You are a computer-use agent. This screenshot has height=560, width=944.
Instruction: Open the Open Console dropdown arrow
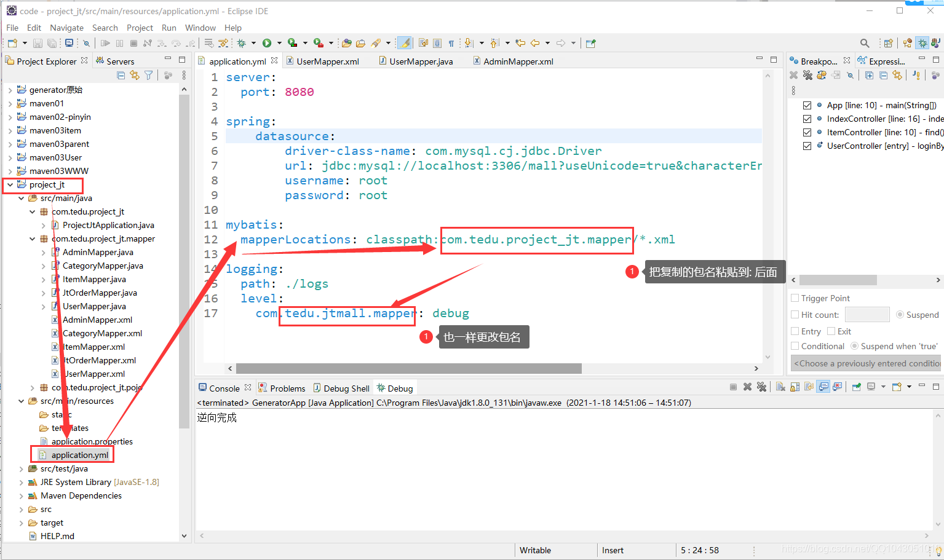(x=909, y=387)
